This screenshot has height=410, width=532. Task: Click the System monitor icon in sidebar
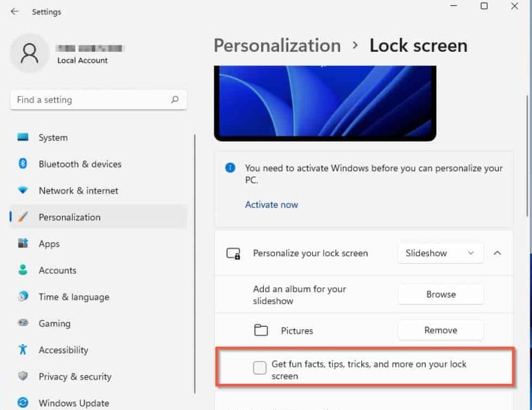(x=23, y=138)
